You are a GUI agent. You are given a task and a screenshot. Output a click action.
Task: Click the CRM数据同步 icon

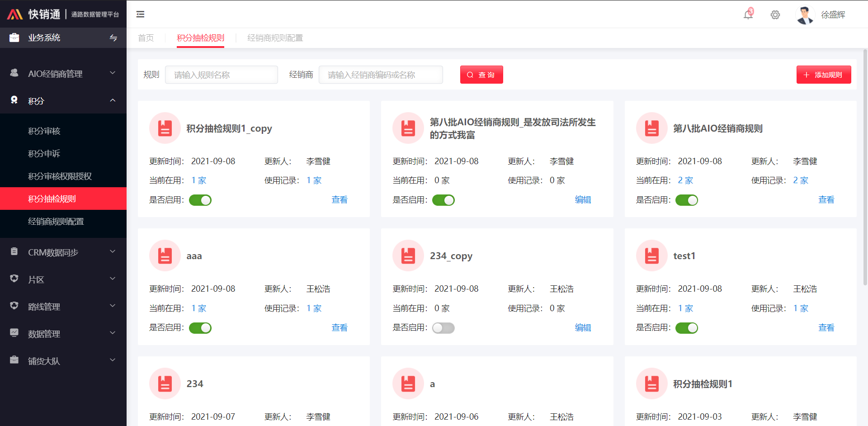(14, 251)
